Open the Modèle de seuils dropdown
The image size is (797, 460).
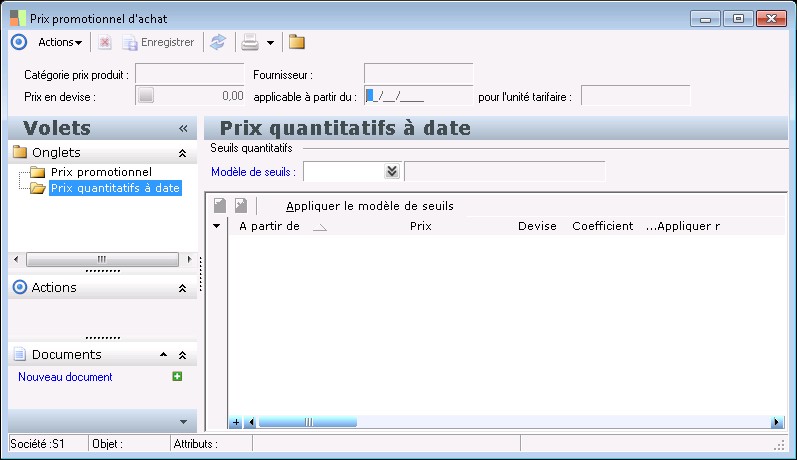click(x=392, y=171)
